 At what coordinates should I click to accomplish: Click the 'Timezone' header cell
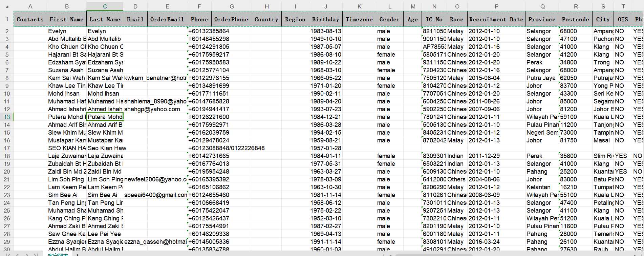pyautogui.click(x=359, y=19)
